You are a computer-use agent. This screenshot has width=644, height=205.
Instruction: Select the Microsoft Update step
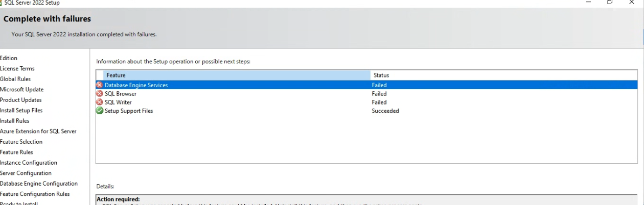coord(21,89)
